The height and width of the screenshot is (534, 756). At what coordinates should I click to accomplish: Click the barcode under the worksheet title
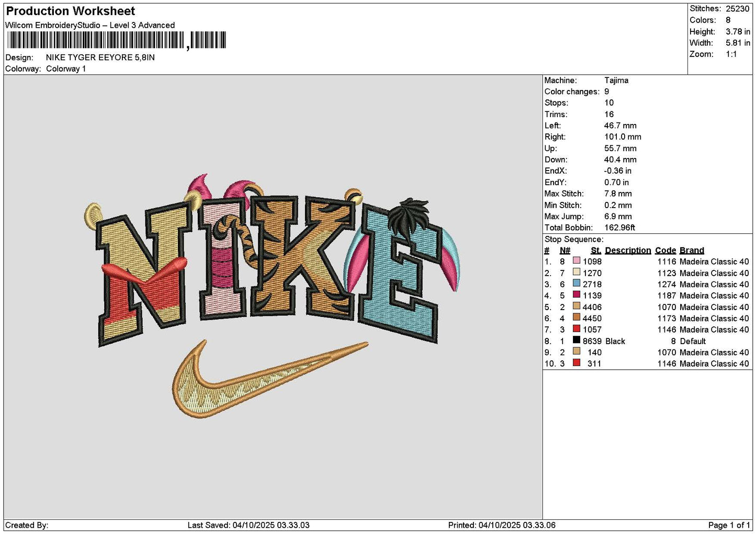[x=116, y=40]
